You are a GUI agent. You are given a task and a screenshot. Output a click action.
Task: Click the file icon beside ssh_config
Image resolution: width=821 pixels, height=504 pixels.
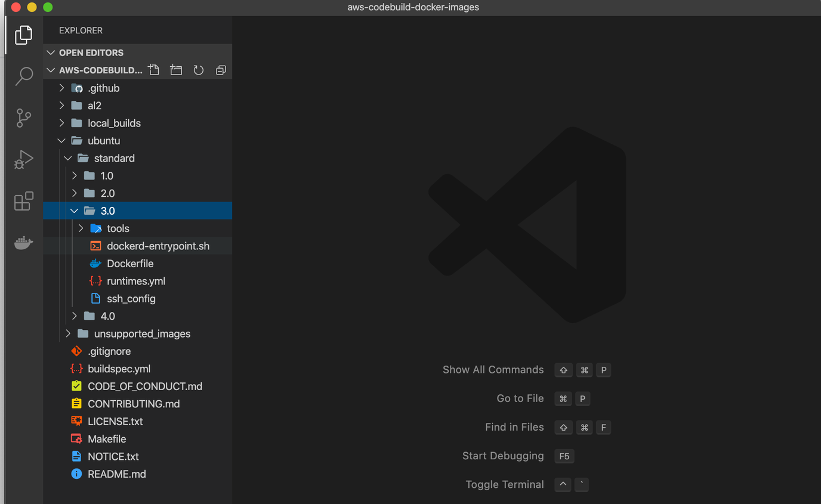tap(95, 298)
